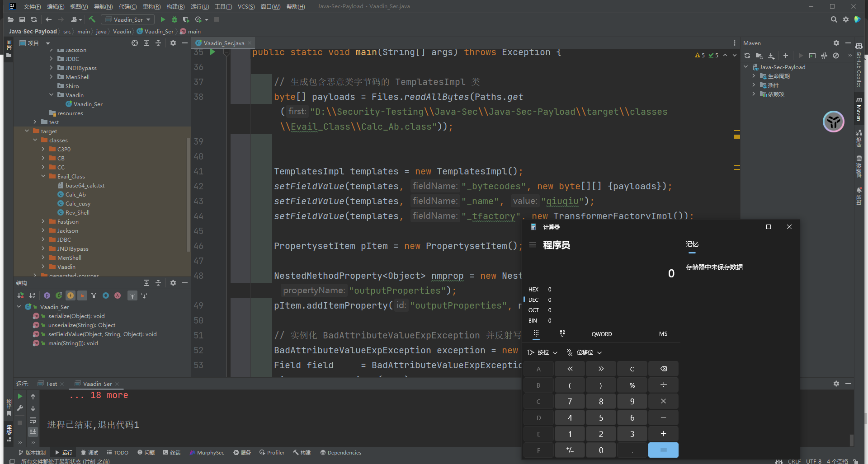Rerun Vaadin_Ser in the Run console
This screenshot has width=868, height=464.
click(20, 396)
